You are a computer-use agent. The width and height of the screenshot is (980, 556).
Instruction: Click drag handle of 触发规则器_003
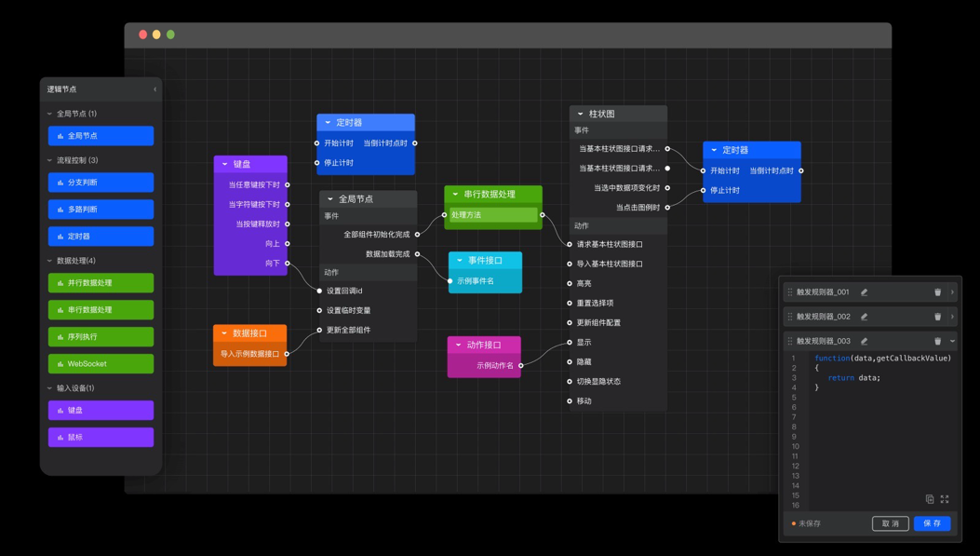[x=790, y=341]
